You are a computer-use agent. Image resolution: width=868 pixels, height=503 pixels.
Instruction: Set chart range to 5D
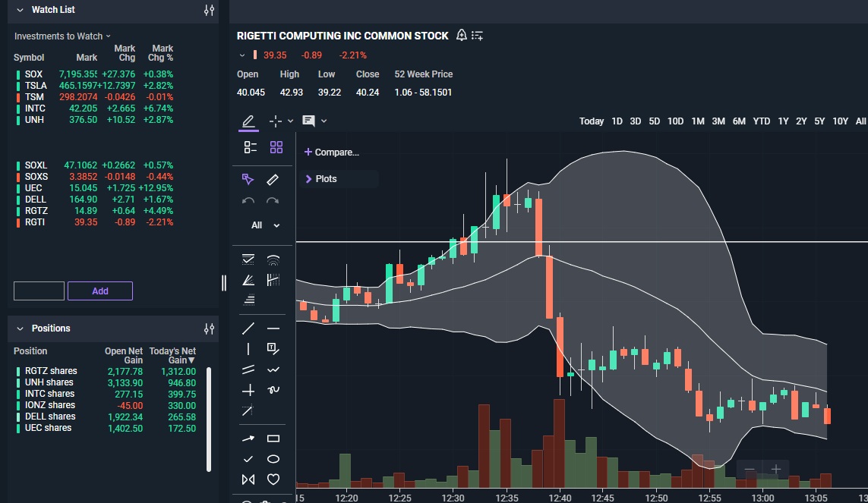[x=655, y=121]
